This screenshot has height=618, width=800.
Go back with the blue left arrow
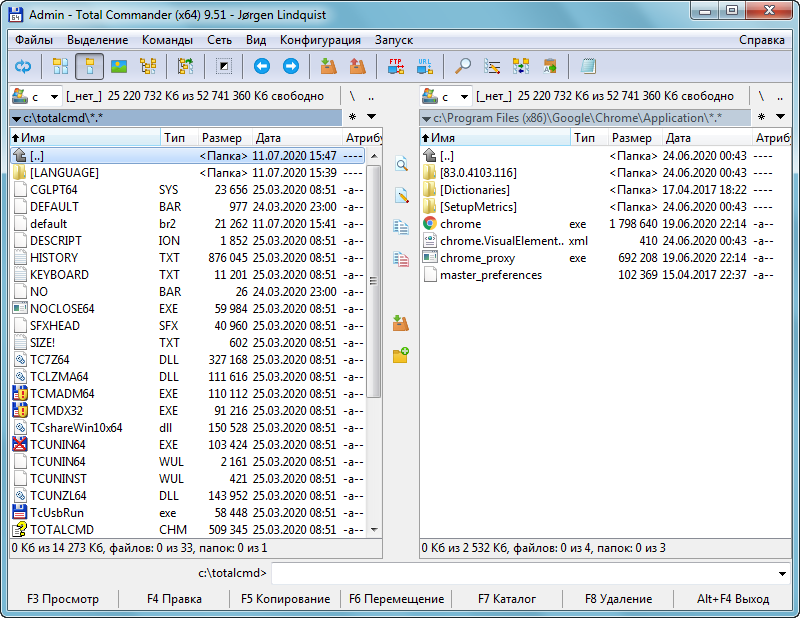point(262,66)
